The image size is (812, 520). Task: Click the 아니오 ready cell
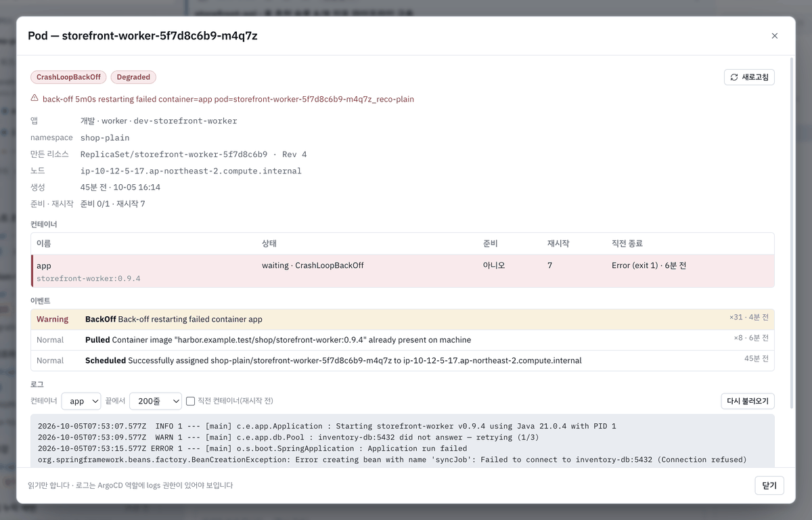(494, 265)
